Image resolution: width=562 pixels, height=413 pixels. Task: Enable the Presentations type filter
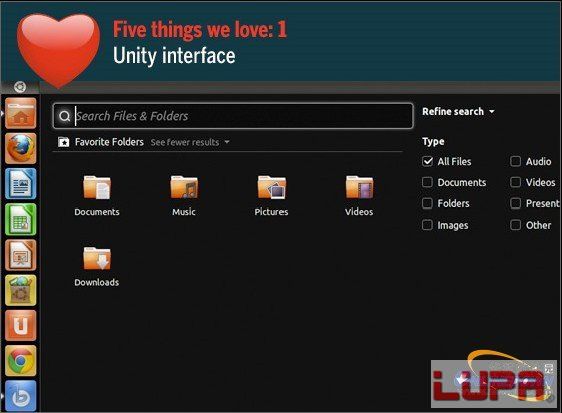point(515,203)
